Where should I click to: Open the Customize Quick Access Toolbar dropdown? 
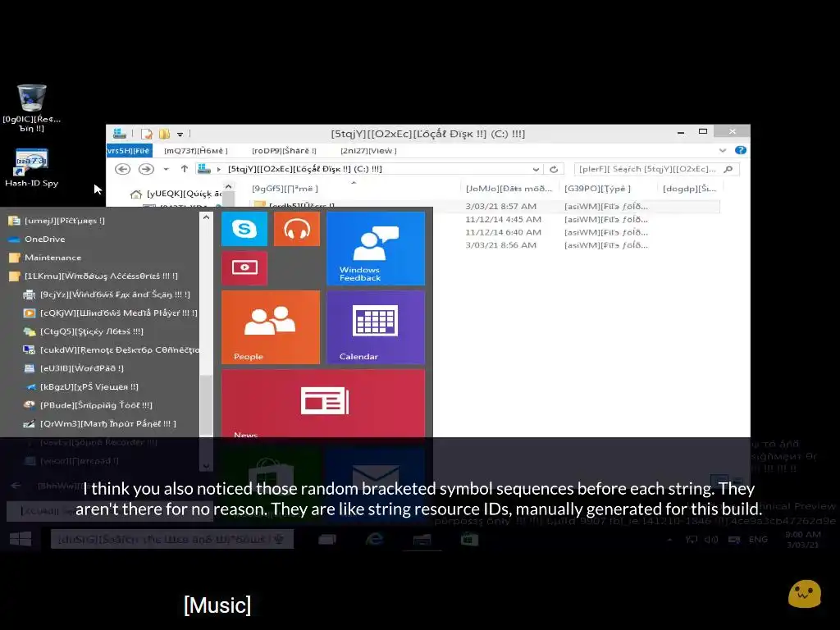(180, 134)
